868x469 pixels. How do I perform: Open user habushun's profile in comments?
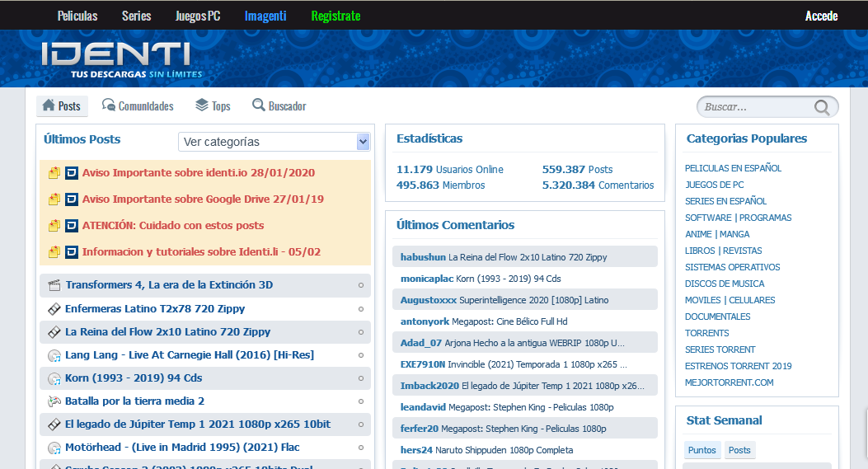click(423, 257)
